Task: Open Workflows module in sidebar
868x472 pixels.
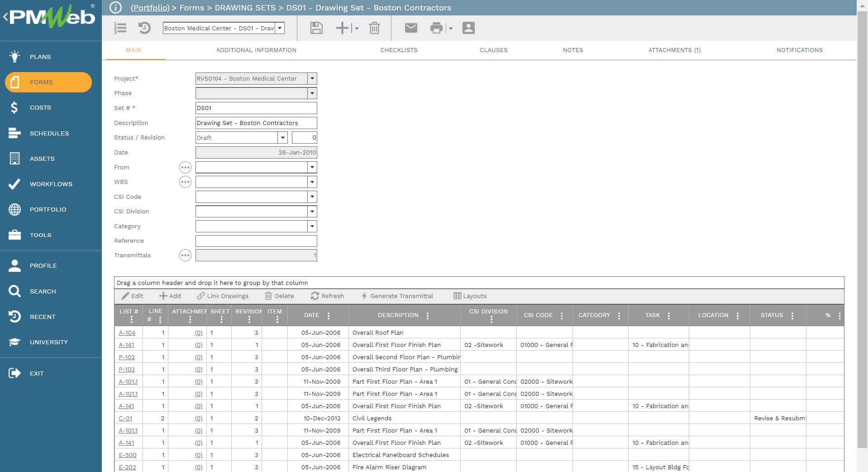Action: click(51, 184)
